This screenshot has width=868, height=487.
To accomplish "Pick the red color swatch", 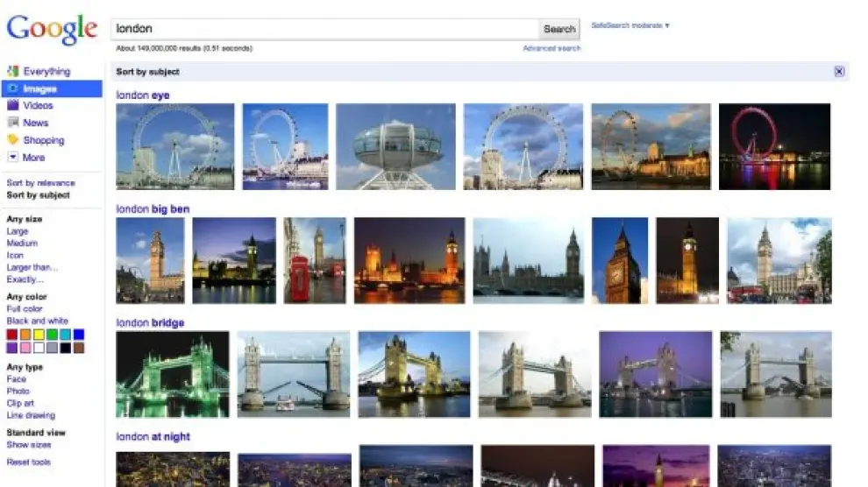I will tap(12, 335).
